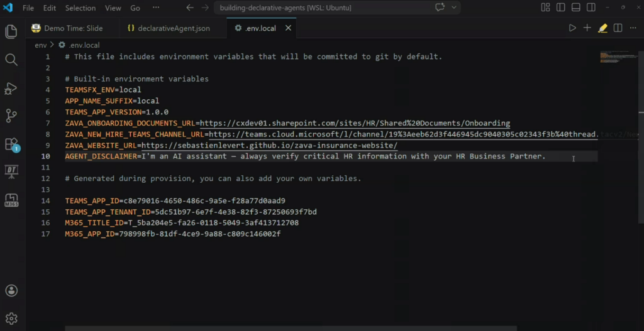Open the Demo Time presentation panel

[x=11, y=171]
